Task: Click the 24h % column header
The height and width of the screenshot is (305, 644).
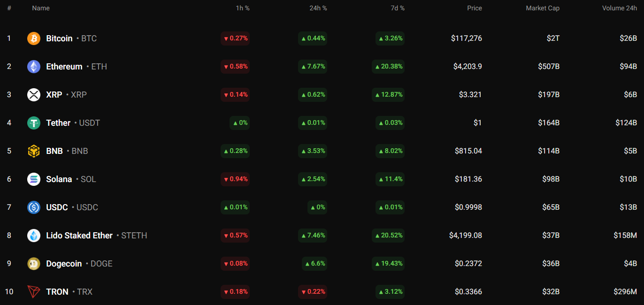Action: coord(318,8)
